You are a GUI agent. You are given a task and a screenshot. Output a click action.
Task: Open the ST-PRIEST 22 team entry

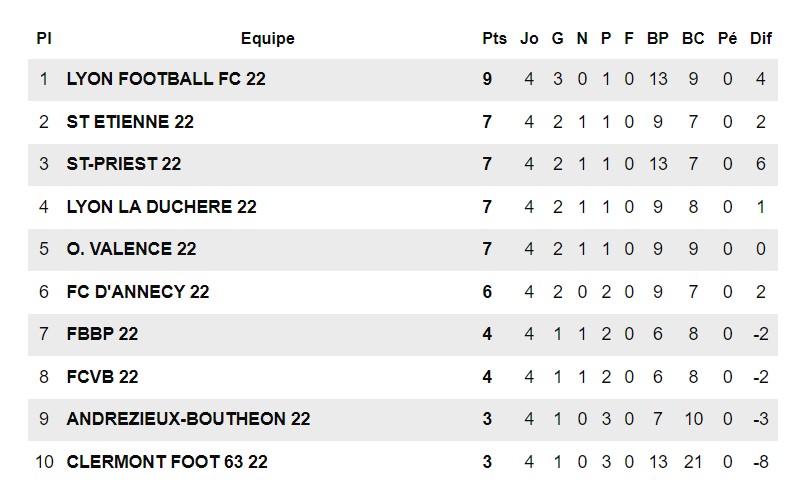click(124, 164)
